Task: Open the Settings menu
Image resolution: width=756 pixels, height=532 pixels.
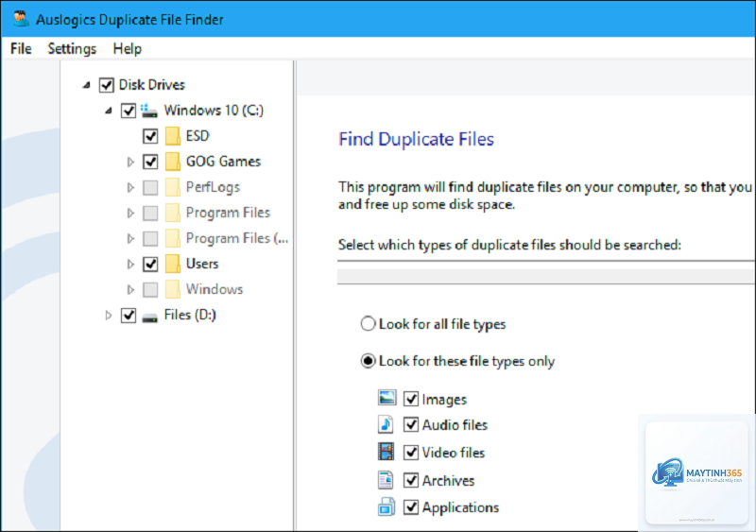Action: [72, 49]
